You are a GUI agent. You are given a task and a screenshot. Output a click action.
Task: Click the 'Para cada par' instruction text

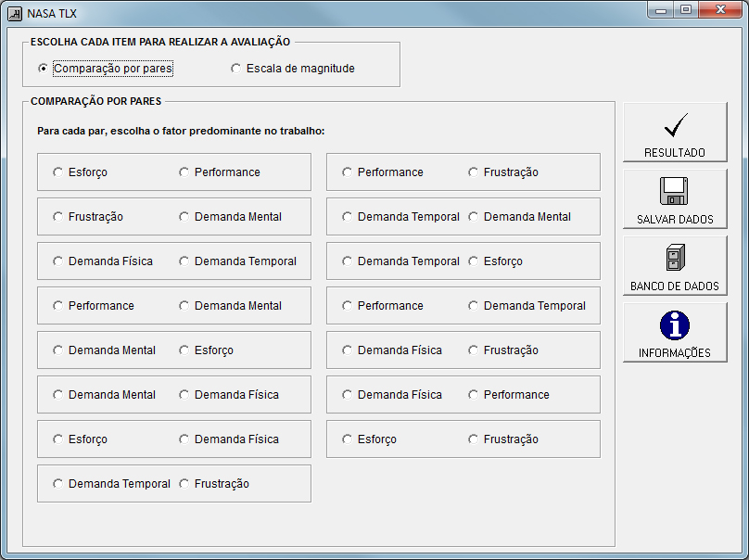coord(181,131)
